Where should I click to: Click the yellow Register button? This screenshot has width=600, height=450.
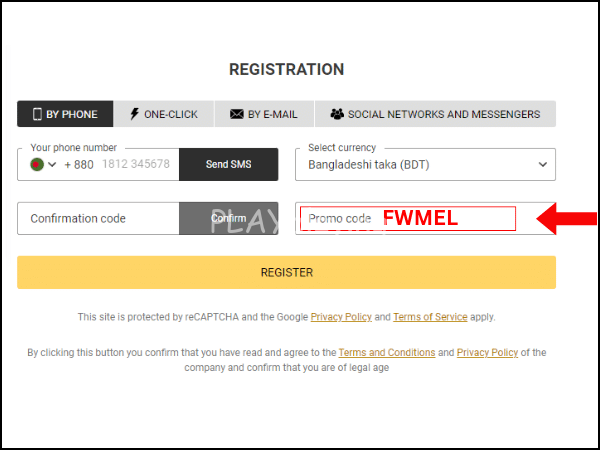click(x=286, y=272)
